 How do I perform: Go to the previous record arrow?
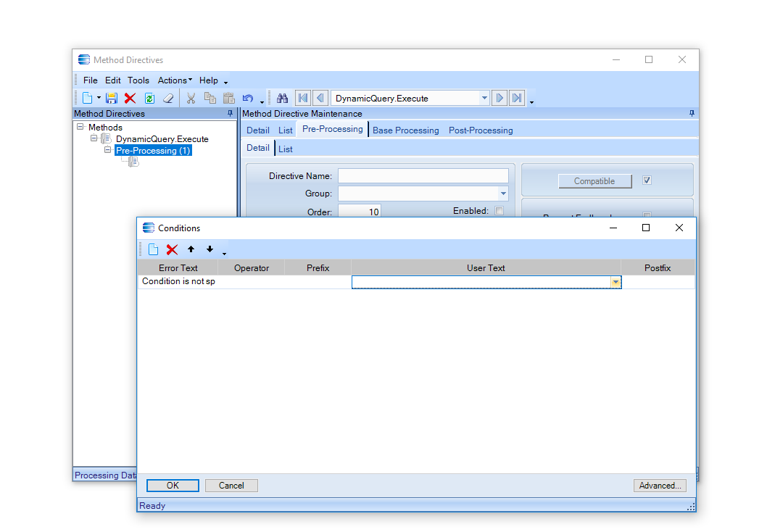320,98
